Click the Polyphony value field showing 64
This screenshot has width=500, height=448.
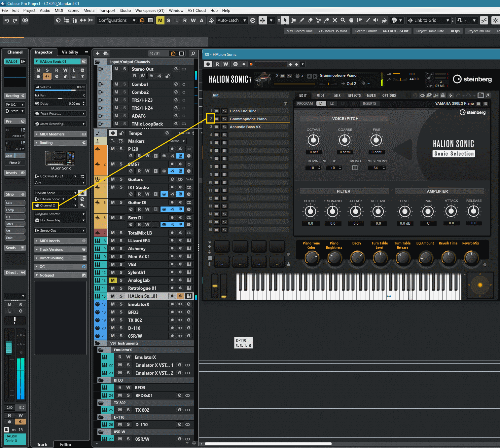pyautogui.click(x=377, y=168)
